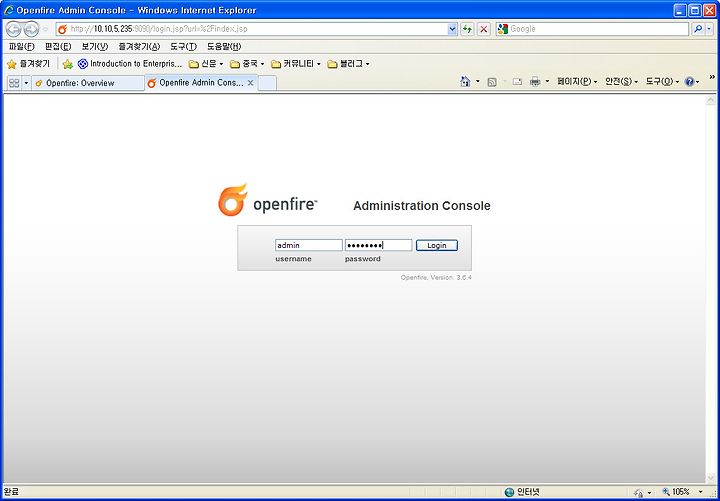Viewport: 720px width, 501px height.
Task: Open the Quick Tabs grid icon
Action: 14,83
